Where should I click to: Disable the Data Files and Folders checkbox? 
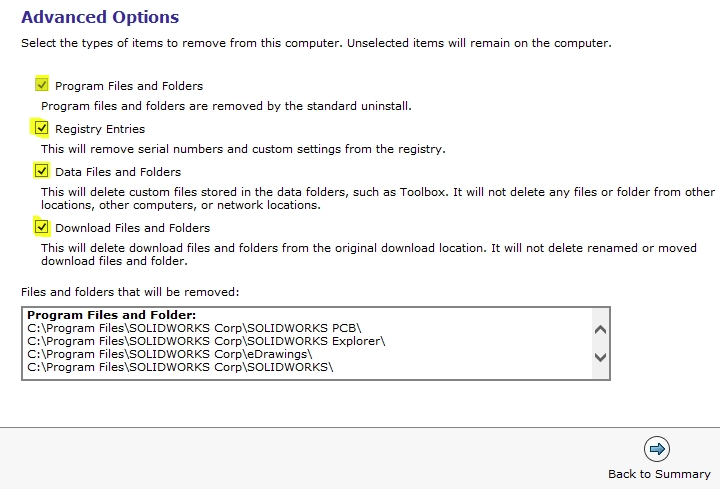click(41, 171)
